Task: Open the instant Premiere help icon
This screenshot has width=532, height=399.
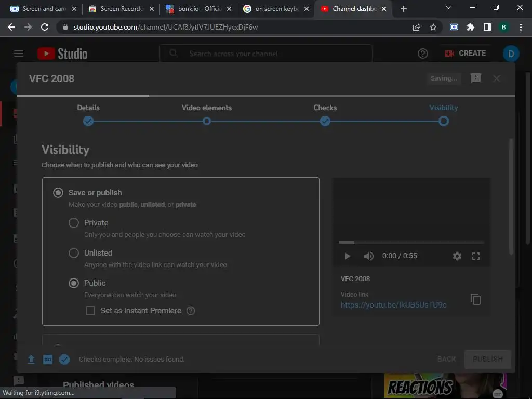Action: point(191,311)
